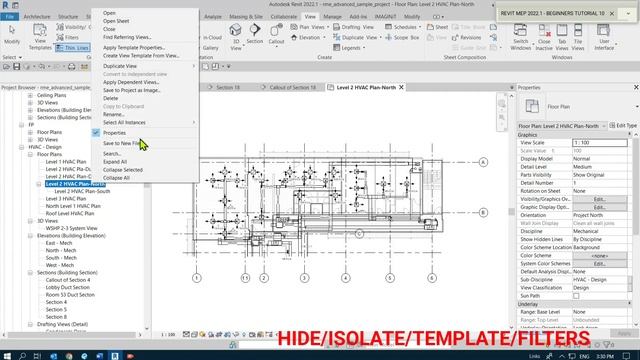The width and height of the screenshot is (640, 360).
Task: Switch to Section 18 view tab
Action: click(x=228, y=87)
